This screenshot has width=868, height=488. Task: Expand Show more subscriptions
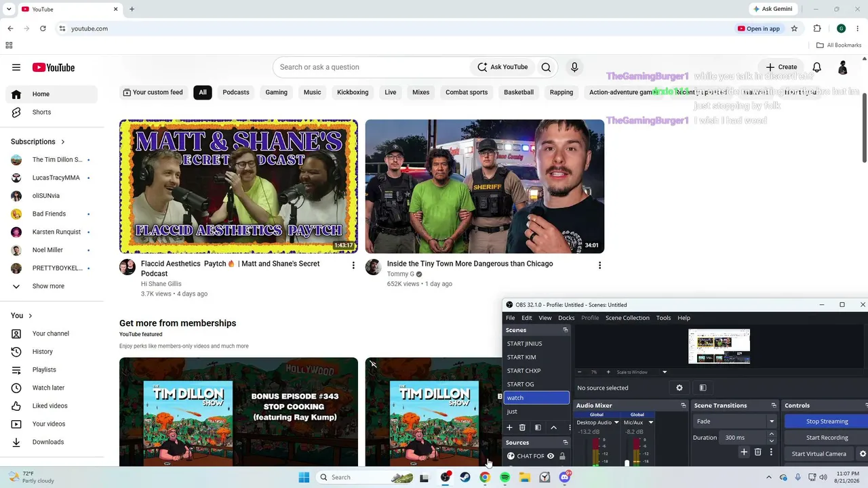point(49,286)
